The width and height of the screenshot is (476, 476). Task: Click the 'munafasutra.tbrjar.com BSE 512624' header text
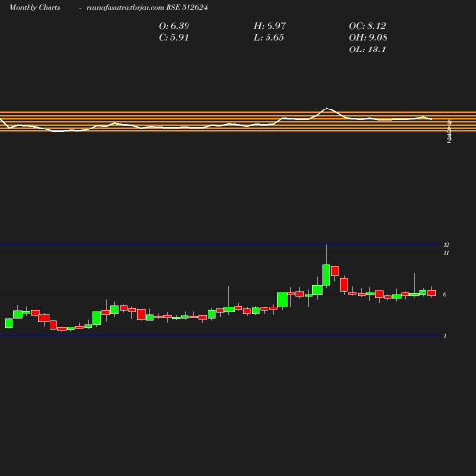(x=147, y=8)
